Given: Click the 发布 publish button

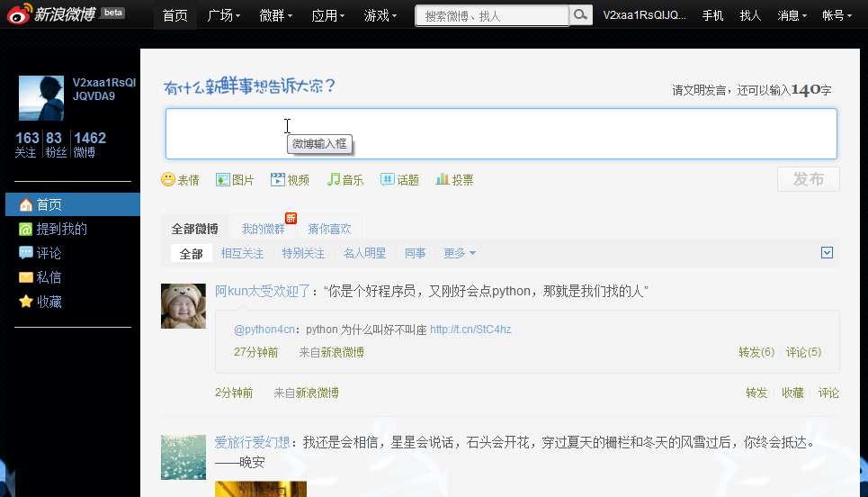Looking at the screenshot, I should point(809,179).
